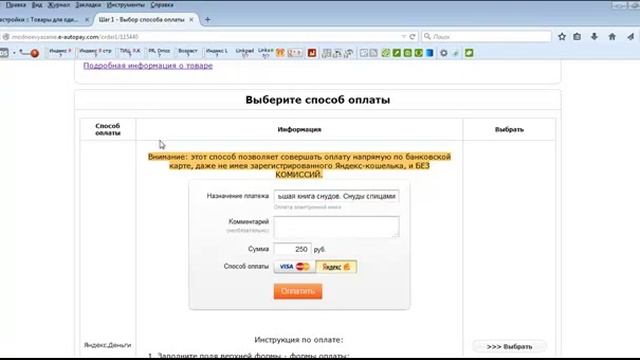640x360 pixels.
Task: Click the 'Выберите способ оплаты' heading
Action: pos(318,100)
